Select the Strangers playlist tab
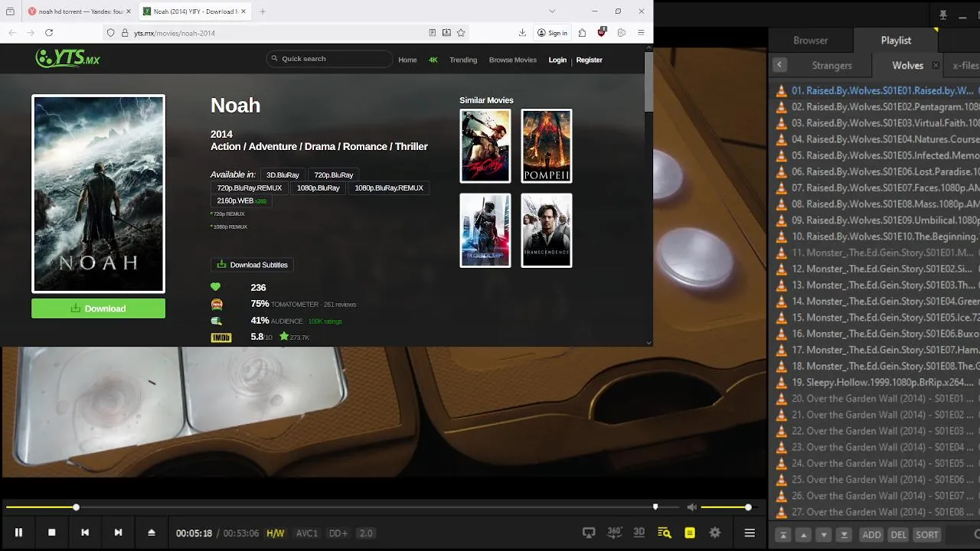Image resolution: width=980 pixels, height=551 pixels. 831,66
